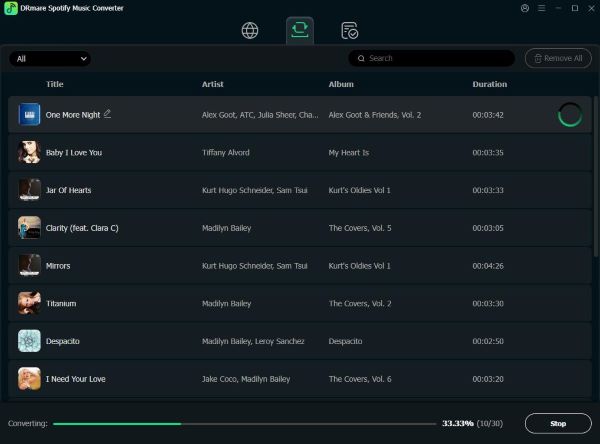Screen dimensions: 600x444
Task: Select the Mirrors track title
Action: tap(58, 266)
